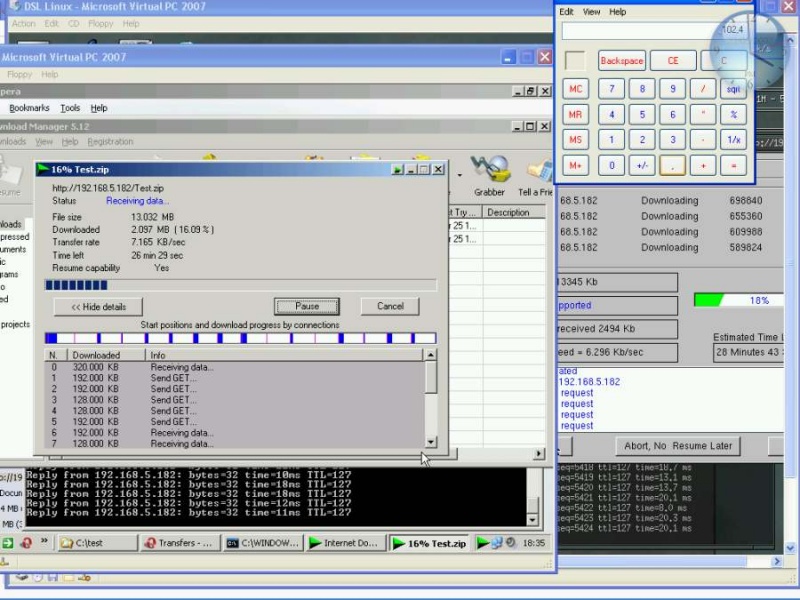800x600 pixels.
Task: Toggle Hide details in the download window
Action: [97, 306]
